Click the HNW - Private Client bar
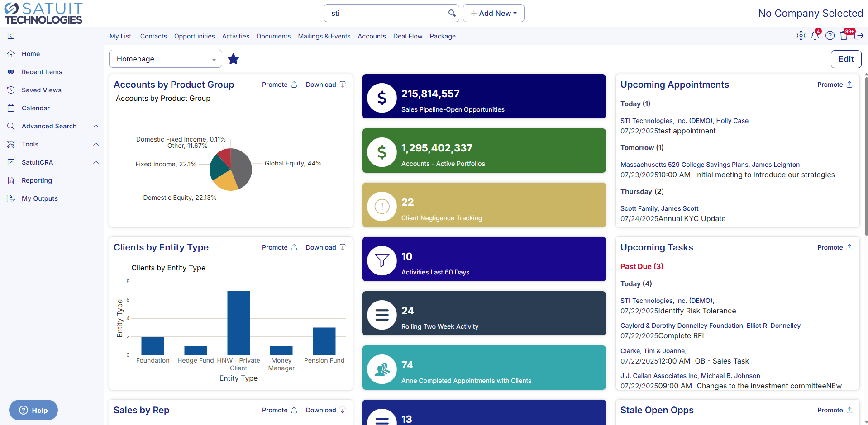868x425 pixels. coord(238,323)
